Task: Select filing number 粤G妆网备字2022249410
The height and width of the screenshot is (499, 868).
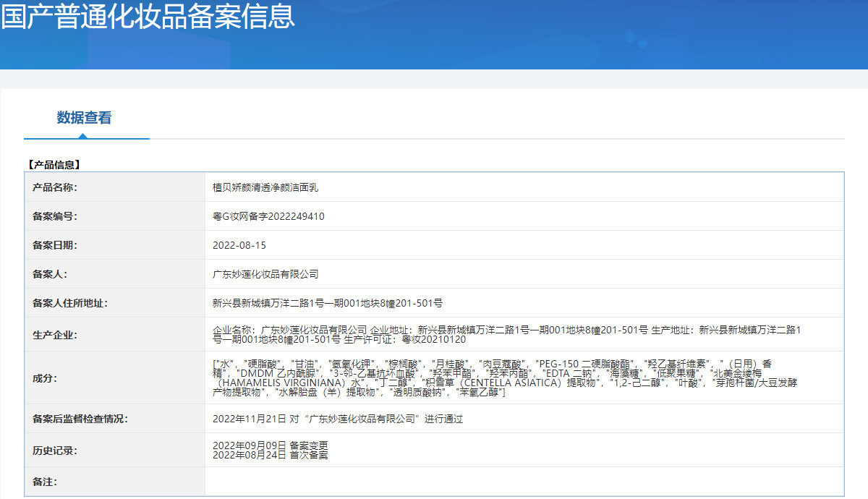Action: click(x=268, y=216)
